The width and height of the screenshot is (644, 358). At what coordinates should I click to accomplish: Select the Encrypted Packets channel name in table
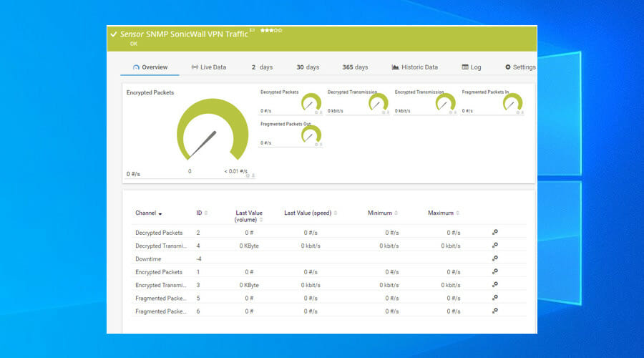coord(159,272)
